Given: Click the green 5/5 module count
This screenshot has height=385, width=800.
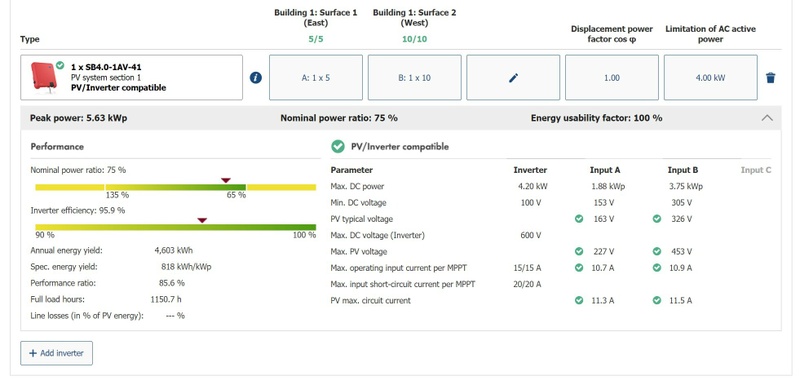Looking at the screenshot, I should pos(316,39).
